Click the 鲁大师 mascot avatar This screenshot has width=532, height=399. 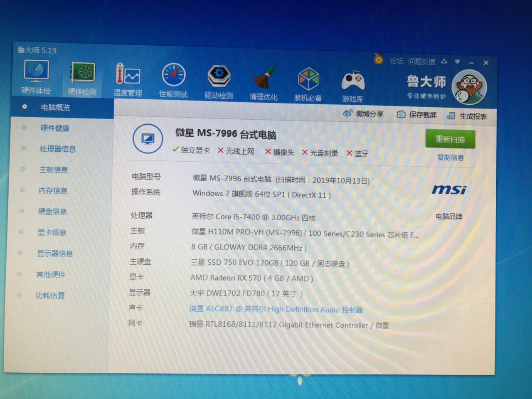pos(469,87)
